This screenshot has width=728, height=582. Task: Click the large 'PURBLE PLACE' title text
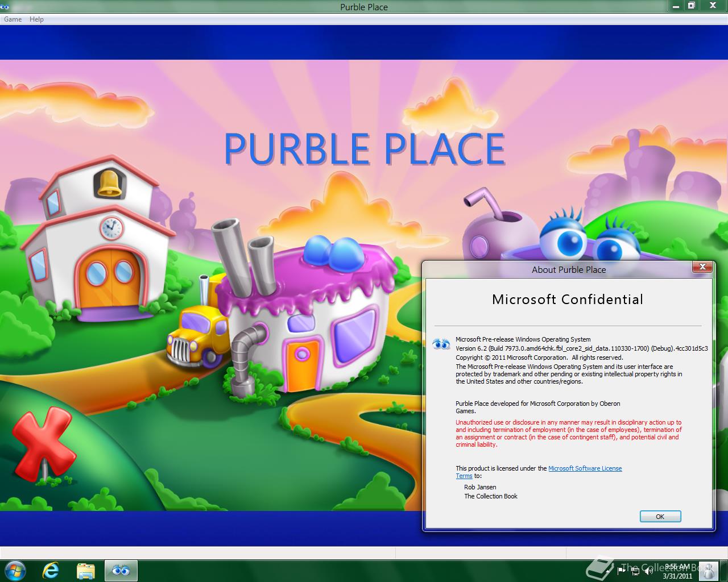pos(365,149)
